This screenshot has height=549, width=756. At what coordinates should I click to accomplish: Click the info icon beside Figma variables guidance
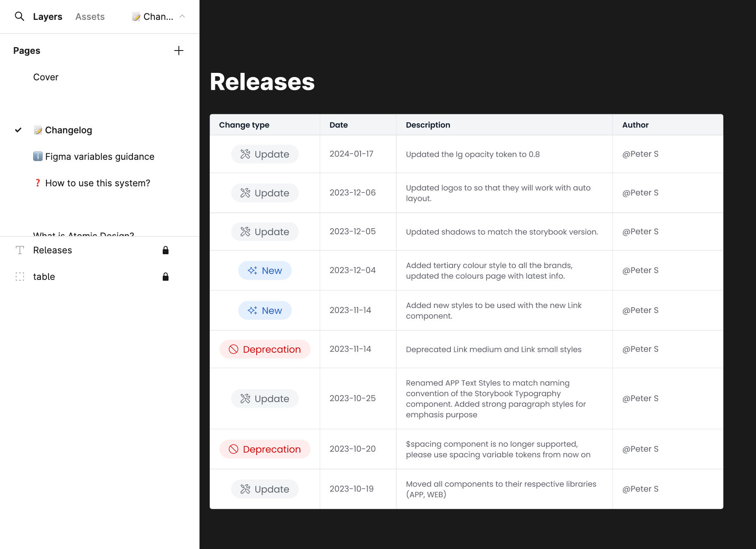click(38, 157)
